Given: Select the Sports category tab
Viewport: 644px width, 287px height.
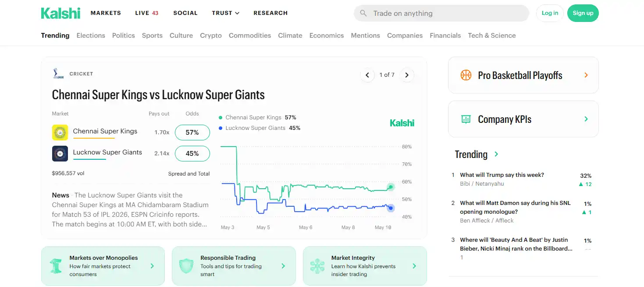Looking at the screenshot, I should coord(152,36).
